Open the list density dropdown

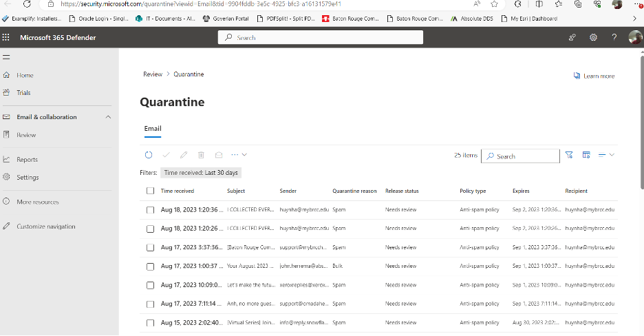[606, 156]
